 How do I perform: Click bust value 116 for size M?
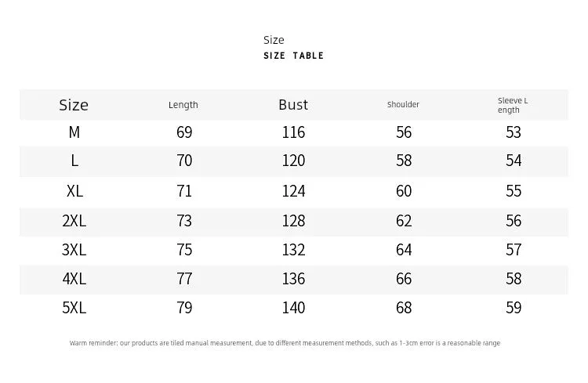coord(294,132)
